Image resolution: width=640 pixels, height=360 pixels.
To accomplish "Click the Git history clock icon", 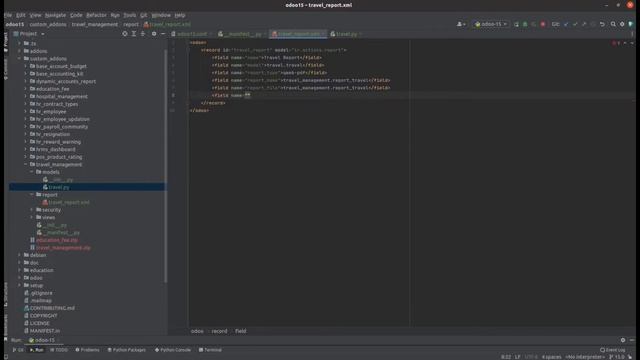I will tap(593, 24).
